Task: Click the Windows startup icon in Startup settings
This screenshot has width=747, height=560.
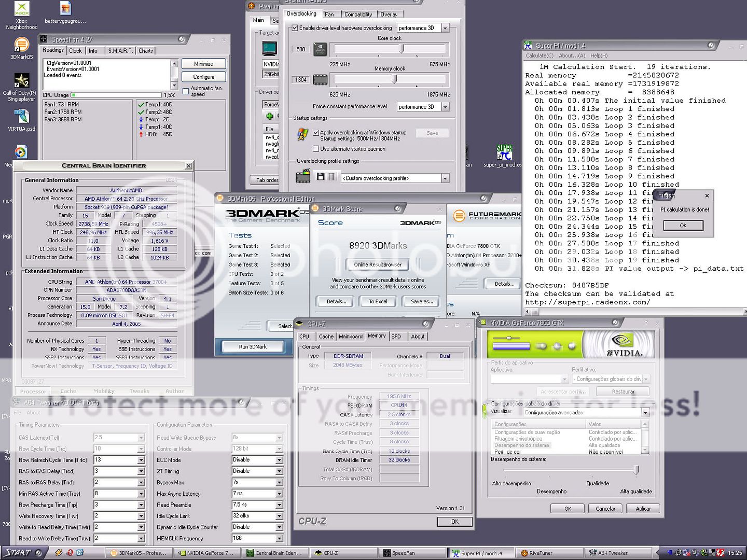Action: tap(303, 135)
